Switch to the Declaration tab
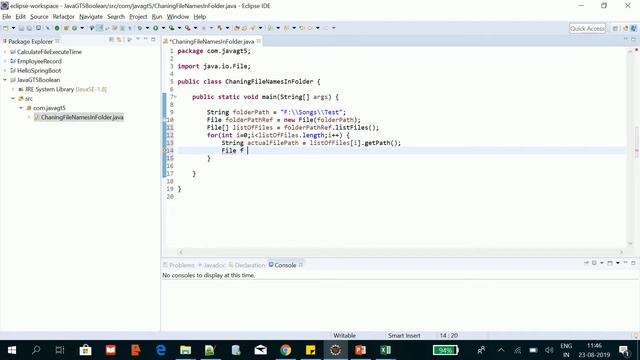640x360 pixels. (x=247, y=265)
